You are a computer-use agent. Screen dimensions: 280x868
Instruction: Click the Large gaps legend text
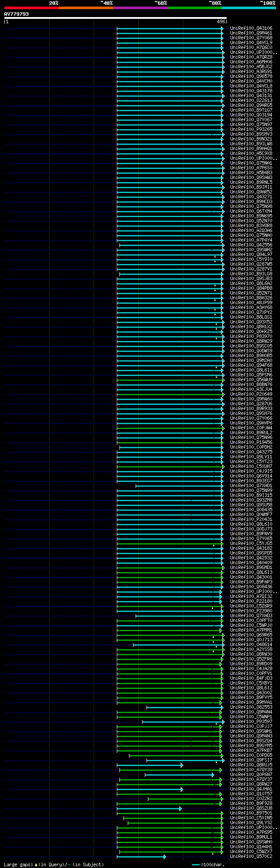click(x=54, y=864)
